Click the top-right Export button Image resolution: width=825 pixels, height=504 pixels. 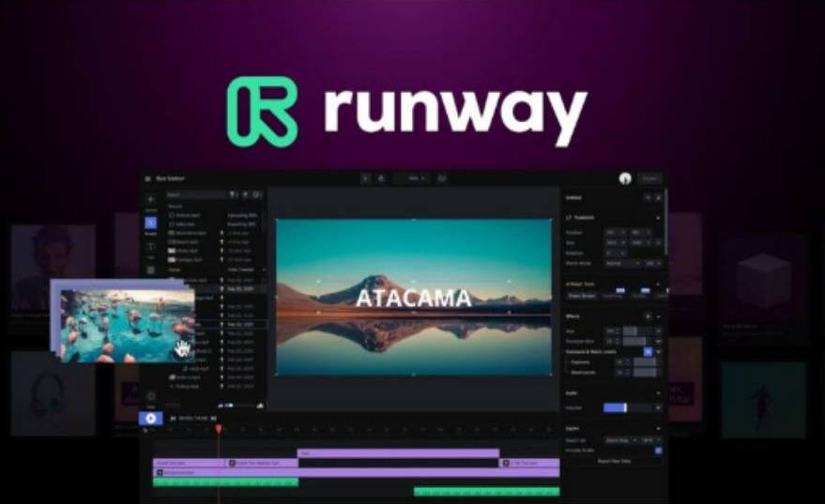649,178
